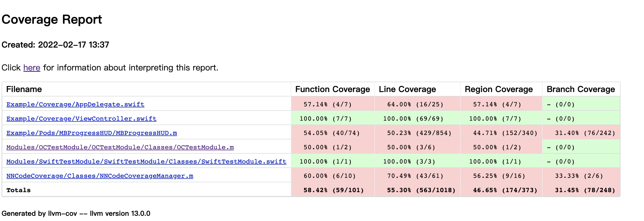Open the MBProgressHUD.m coverage details

tap(92, 133)
